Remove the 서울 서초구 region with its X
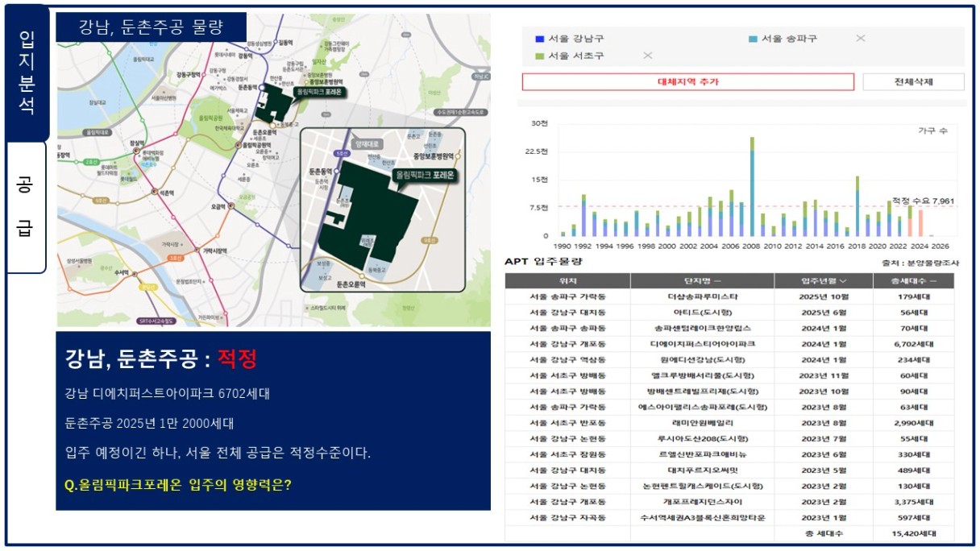This screenshot has width=980, height=551. click(x=647, y=56)
